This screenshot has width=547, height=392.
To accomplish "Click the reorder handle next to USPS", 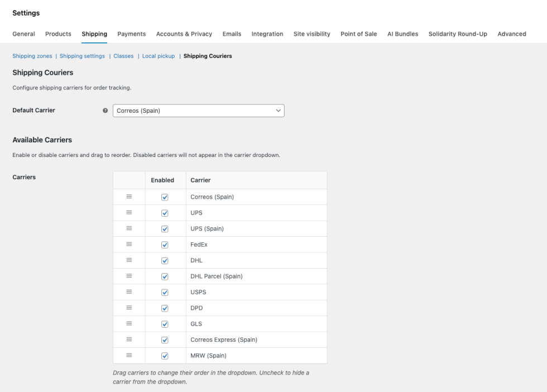I will coord(129,291).
